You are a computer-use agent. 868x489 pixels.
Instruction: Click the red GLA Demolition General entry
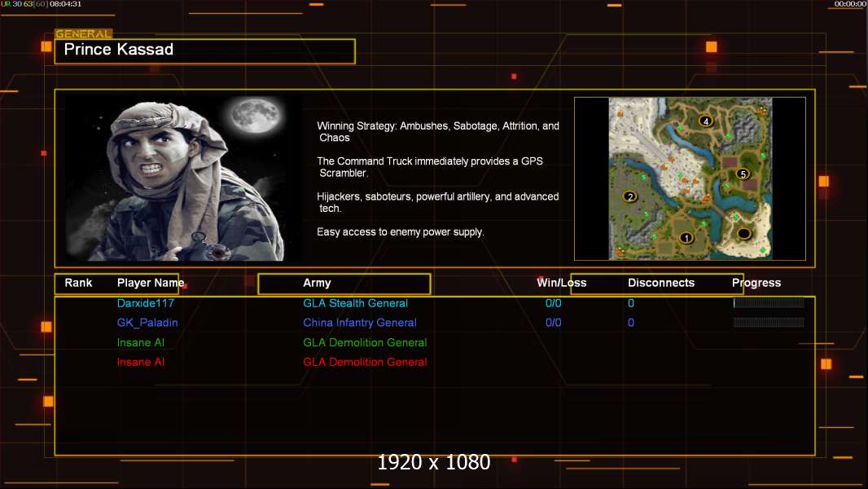pos(365,362)
